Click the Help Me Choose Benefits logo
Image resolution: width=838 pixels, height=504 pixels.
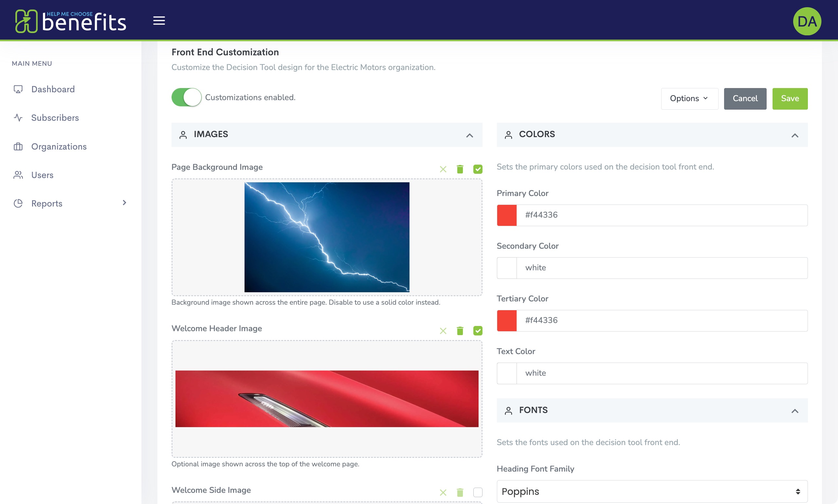tap(70, 21)
